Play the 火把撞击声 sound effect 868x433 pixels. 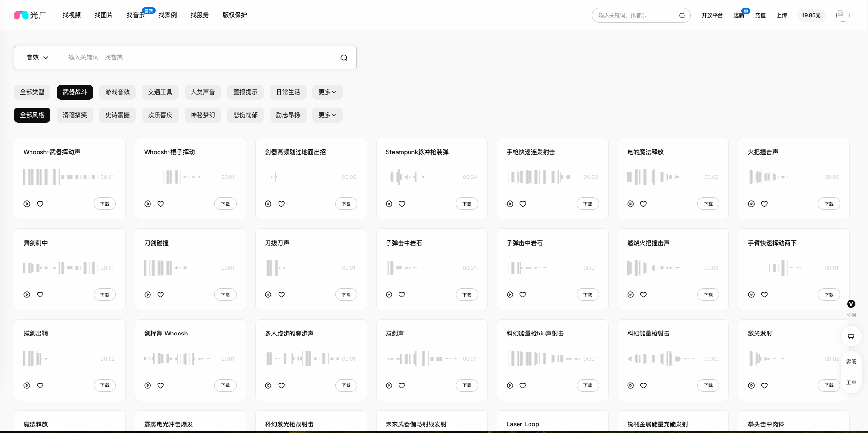(x=751, y=204)
